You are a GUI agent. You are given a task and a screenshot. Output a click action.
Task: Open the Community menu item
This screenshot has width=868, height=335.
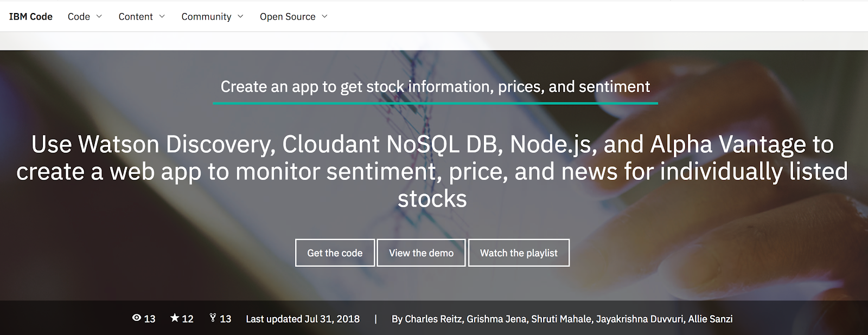206,17
